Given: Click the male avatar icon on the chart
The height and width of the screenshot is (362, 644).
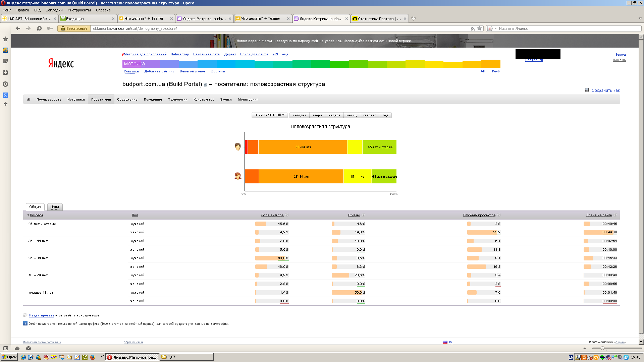Looking at the screenshot, I should (238, 147).
